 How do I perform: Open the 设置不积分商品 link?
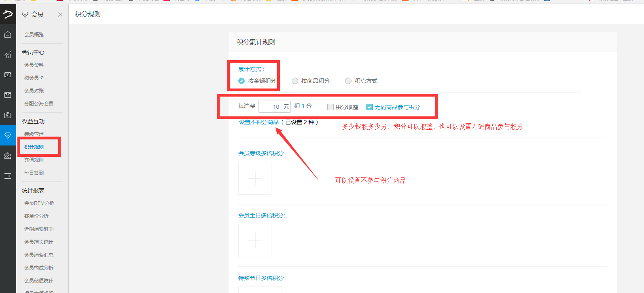259,122
